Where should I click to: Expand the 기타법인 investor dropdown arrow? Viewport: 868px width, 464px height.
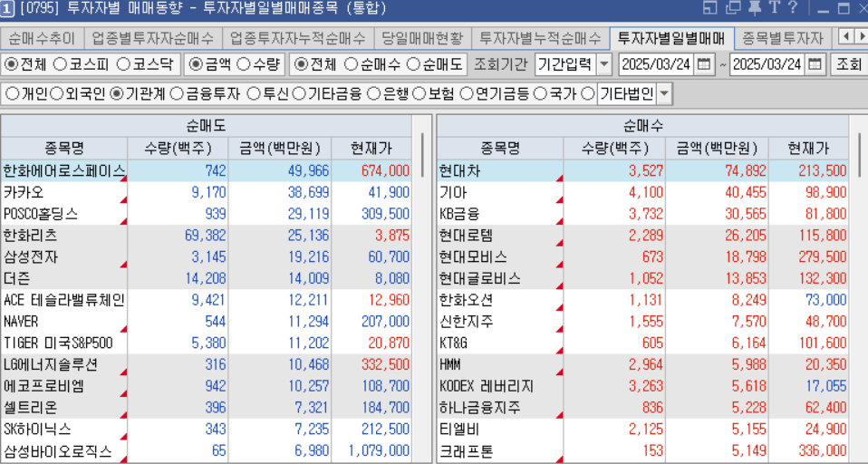coord(664,94)
